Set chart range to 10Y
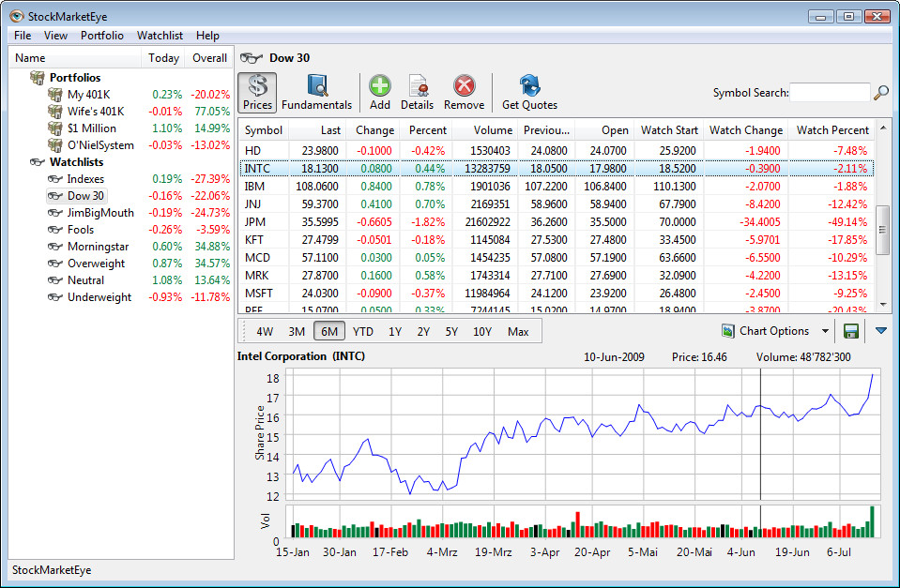Screen dimensions: 900x588 [482, 332]
